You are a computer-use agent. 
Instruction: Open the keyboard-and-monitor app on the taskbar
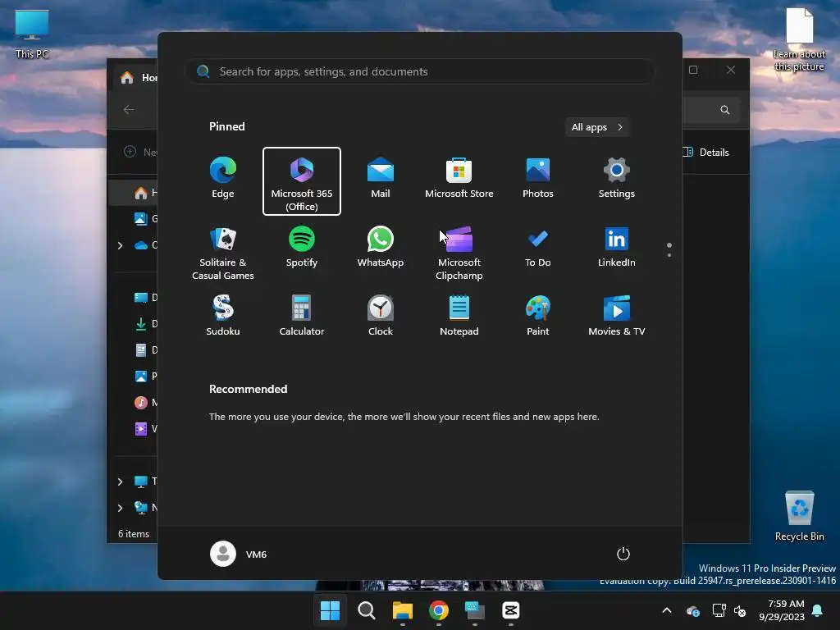(x=475, y=610)
